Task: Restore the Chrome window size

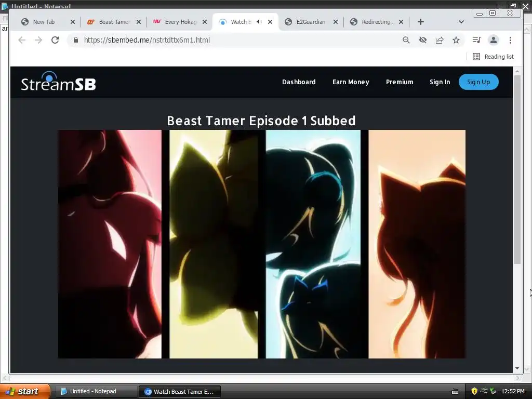Action: tap(493, 13)
